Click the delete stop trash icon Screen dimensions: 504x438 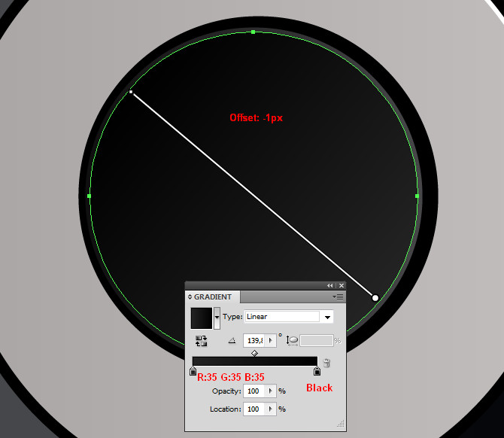326,363
